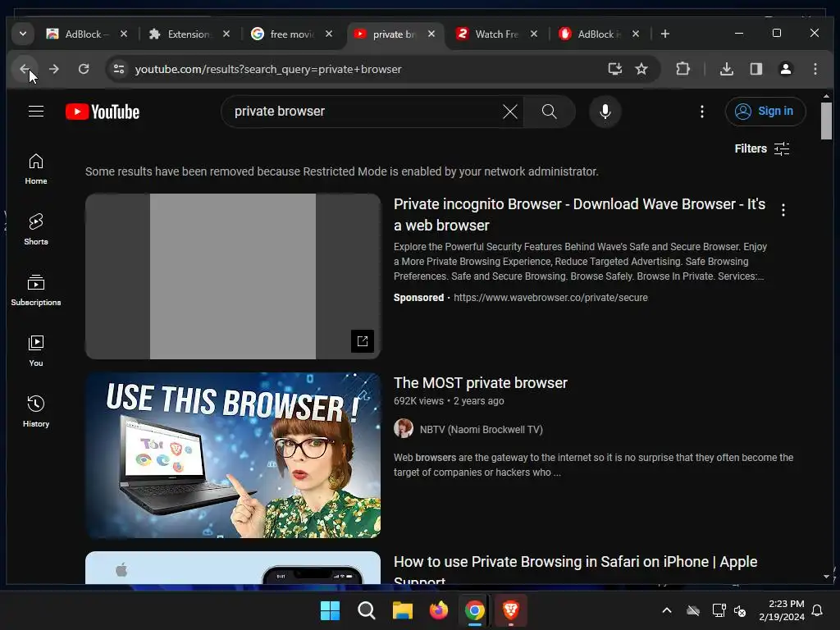Open the Chrome profile avatar
This screenshot has height=630, width=840.
click(785, 69)
